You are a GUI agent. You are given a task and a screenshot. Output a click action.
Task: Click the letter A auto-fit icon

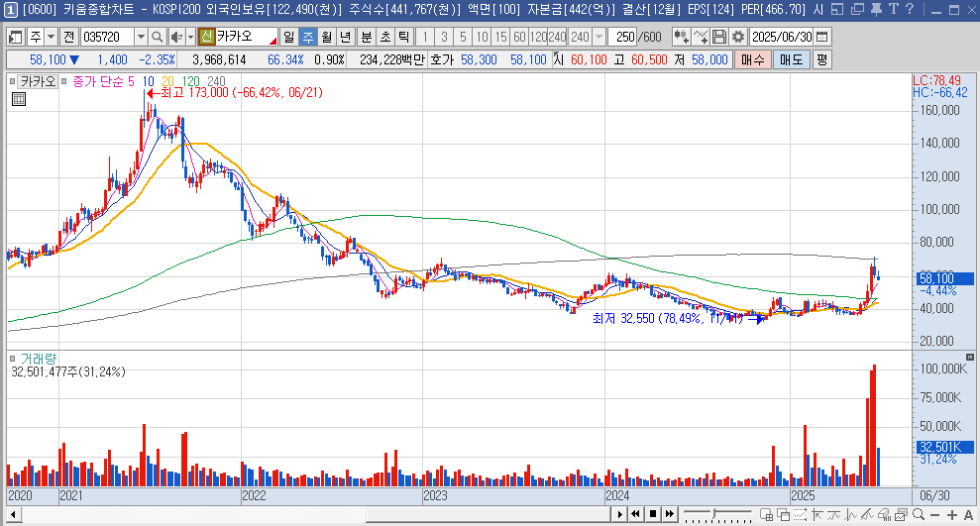click(x=968, y=515)
